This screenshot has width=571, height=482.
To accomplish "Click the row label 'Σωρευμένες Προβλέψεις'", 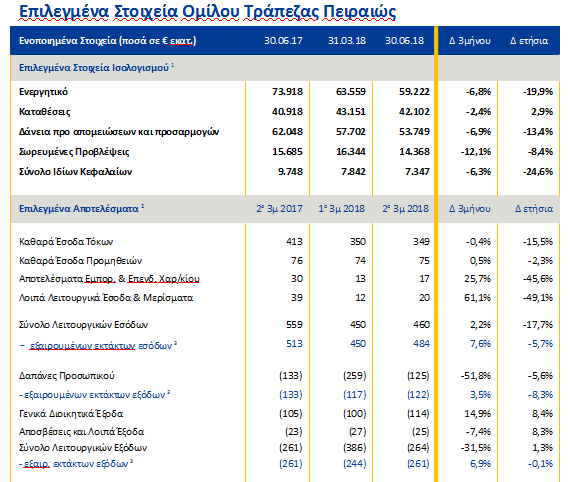I will coord(74,152).
